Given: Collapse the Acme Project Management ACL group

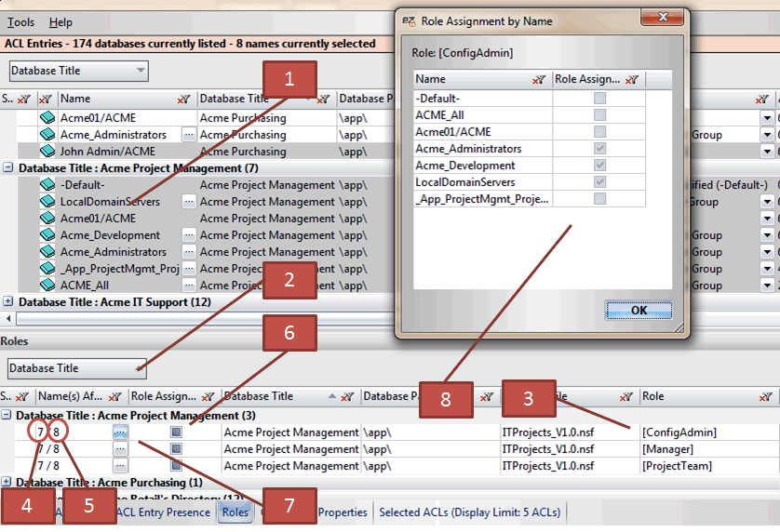Looking at the screenshot, I should (8, 168).
